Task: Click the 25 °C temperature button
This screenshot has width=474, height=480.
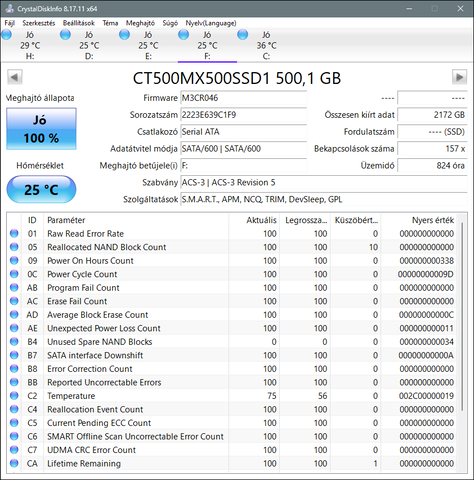Action: [41, 190]
